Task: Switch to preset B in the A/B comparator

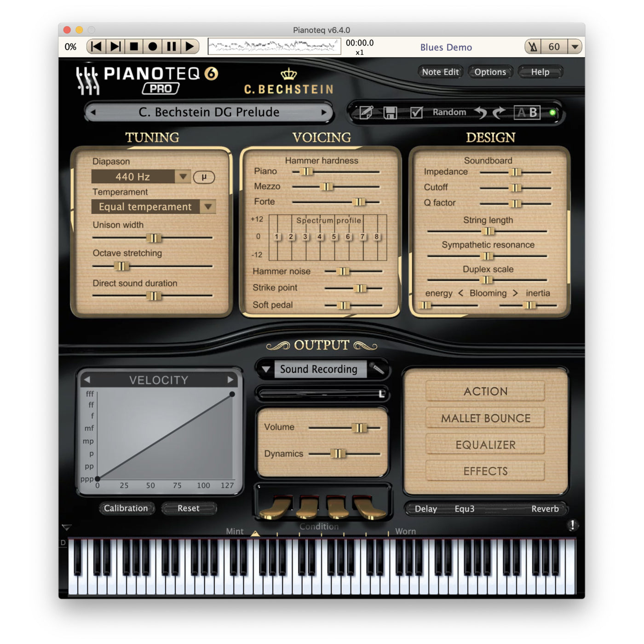Action: [x=533, y=112]
